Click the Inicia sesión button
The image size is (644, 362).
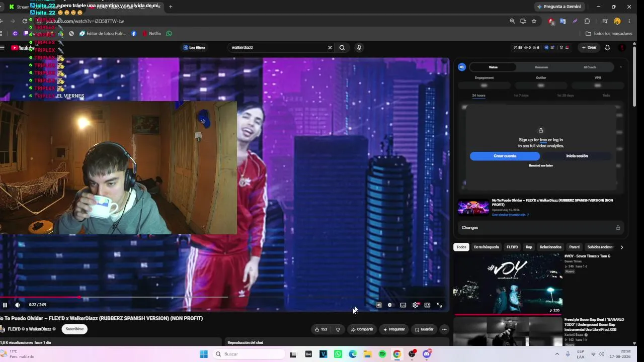point(577,156)
